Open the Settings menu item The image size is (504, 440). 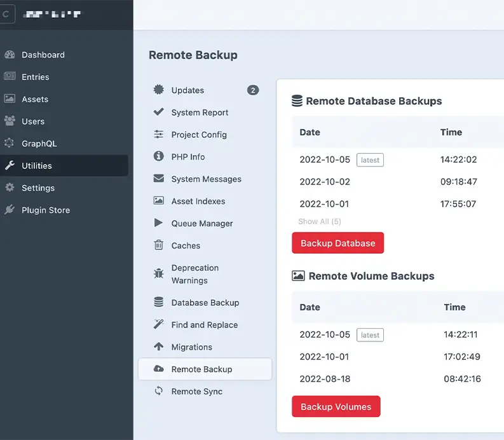coord(38,188)
